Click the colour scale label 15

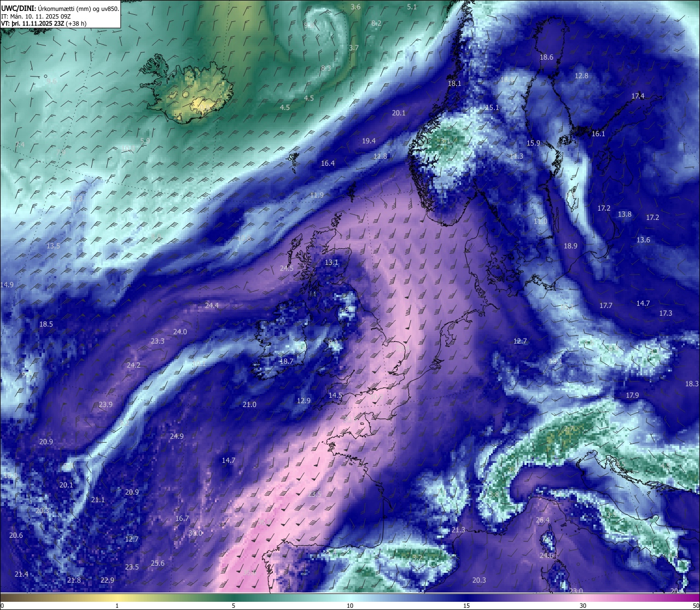[x=466, y=606]
